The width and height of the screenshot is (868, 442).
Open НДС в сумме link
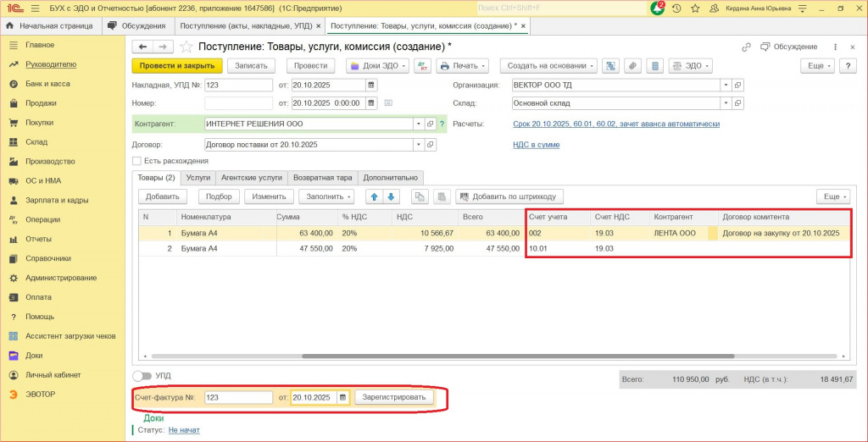click(x=537, y=145)
